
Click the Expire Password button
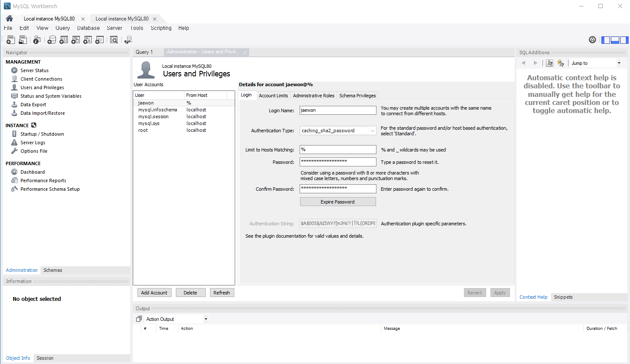338,202
